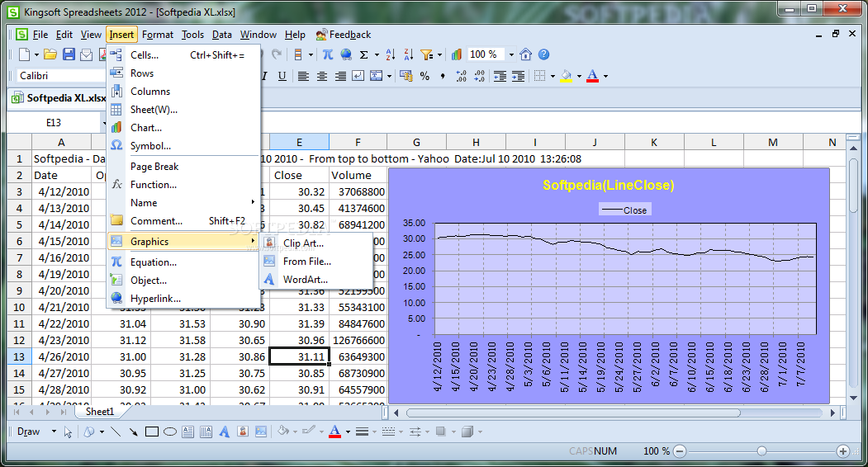Click the Hyperlink globe icon in the toolbar
This screenshot has width=868, height=467.
[x=346, y=54]
